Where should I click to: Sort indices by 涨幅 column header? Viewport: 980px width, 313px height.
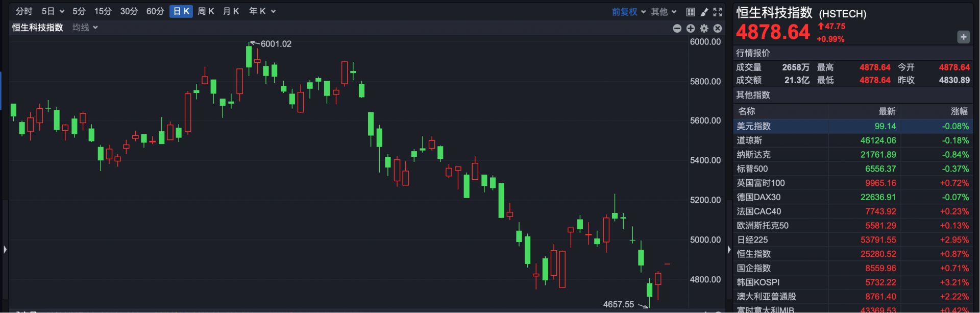(x=959, y=111)
